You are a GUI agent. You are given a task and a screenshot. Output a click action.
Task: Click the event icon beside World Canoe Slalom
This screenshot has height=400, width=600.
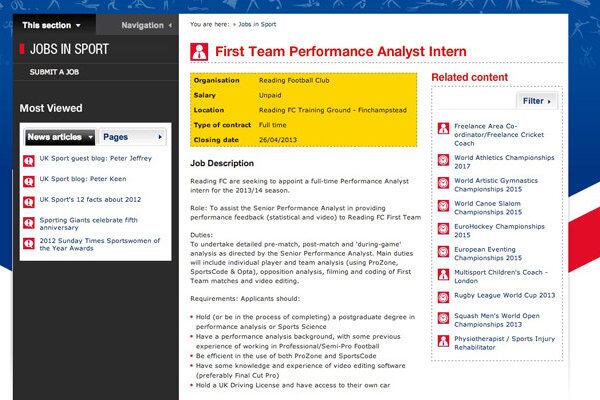[x=443, y=206]
